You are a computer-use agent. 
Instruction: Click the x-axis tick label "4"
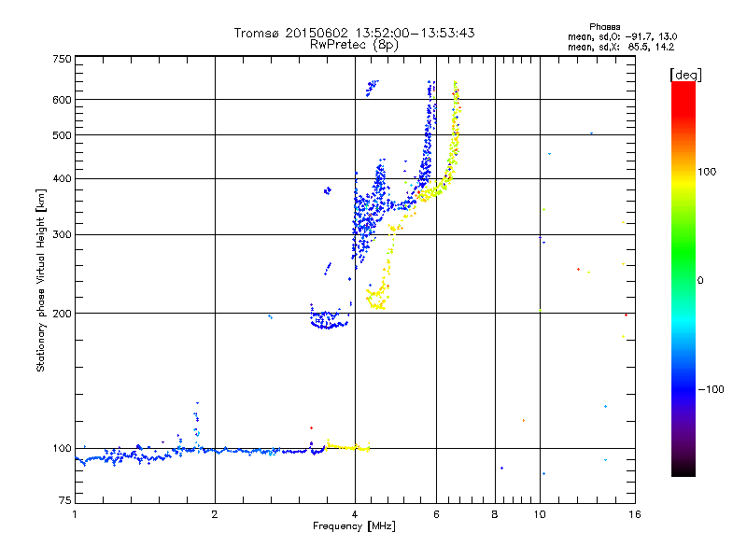[x=355, y=514]
